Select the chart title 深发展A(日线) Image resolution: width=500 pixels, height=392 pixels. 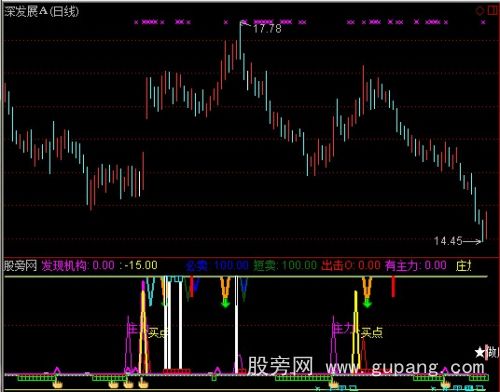(x=42, y=12)
